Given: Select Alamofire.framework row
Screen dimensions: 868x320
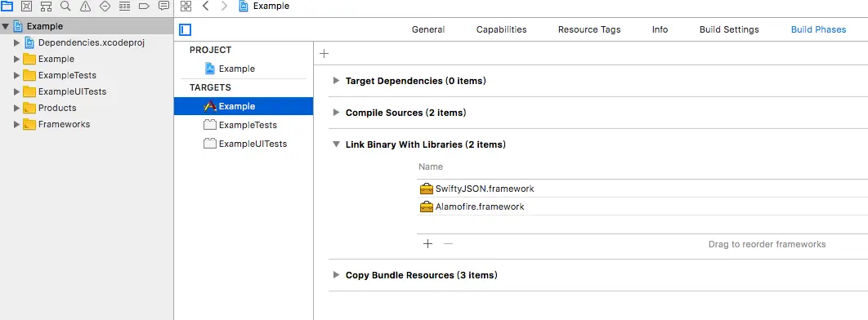Looking at the screenshot, I should pos(642,207).
